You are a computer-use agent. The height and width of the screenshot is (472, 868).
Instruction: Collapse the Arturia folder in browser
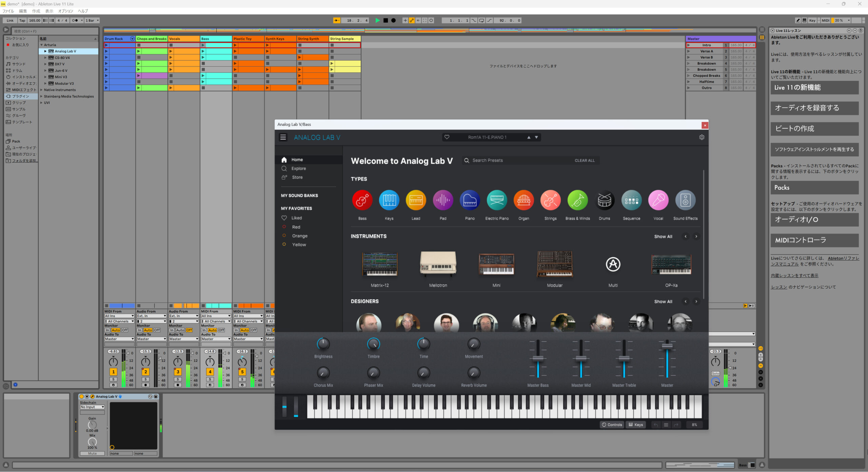pos(42,45)
